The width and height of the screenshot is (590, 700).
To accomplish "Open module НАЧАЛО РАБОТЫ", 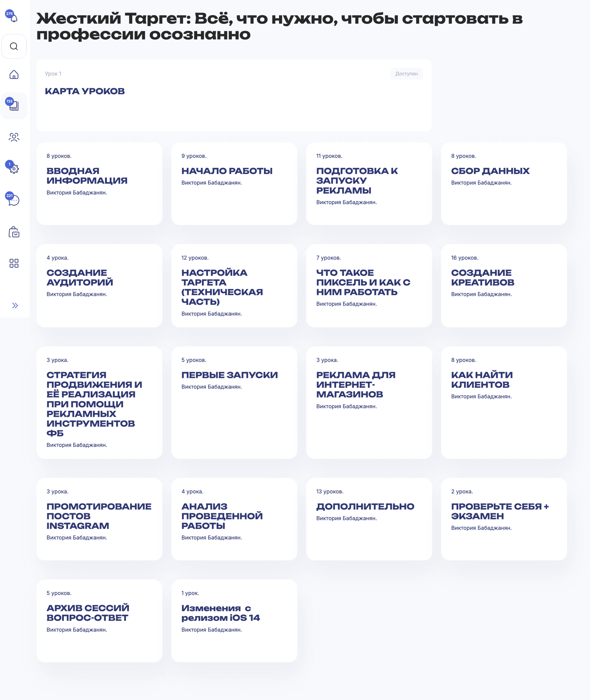I will click(x=234, y=183).
